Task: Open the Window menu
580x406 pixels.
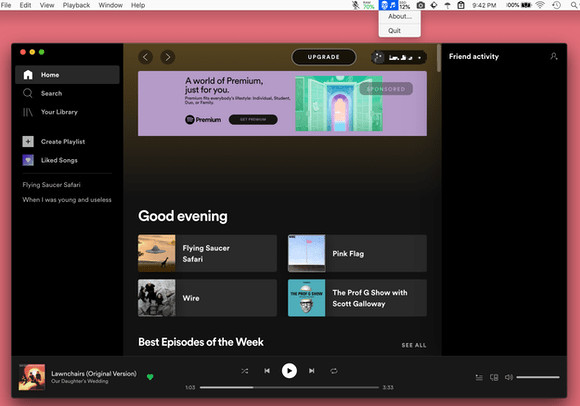Action: coord(110,5)
